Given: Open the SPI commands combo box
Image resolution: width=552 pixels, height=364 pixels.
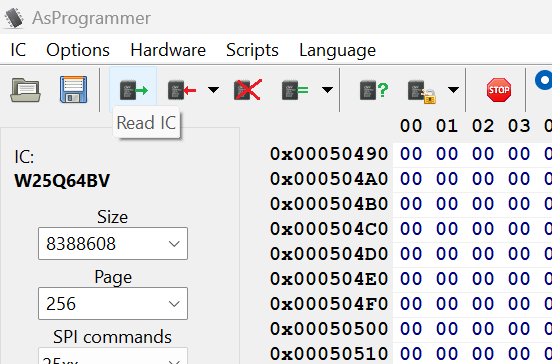Looking at the screenshot, I should pyautogui.click(x=113, y=356).
